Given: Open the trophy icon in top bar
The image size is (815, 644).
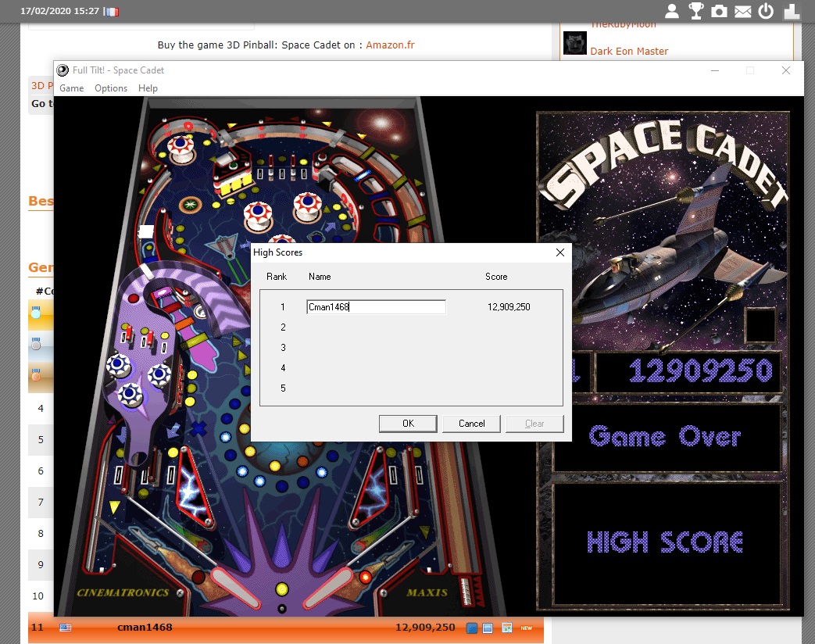Looking at the screenshot, I should [695, 11].
